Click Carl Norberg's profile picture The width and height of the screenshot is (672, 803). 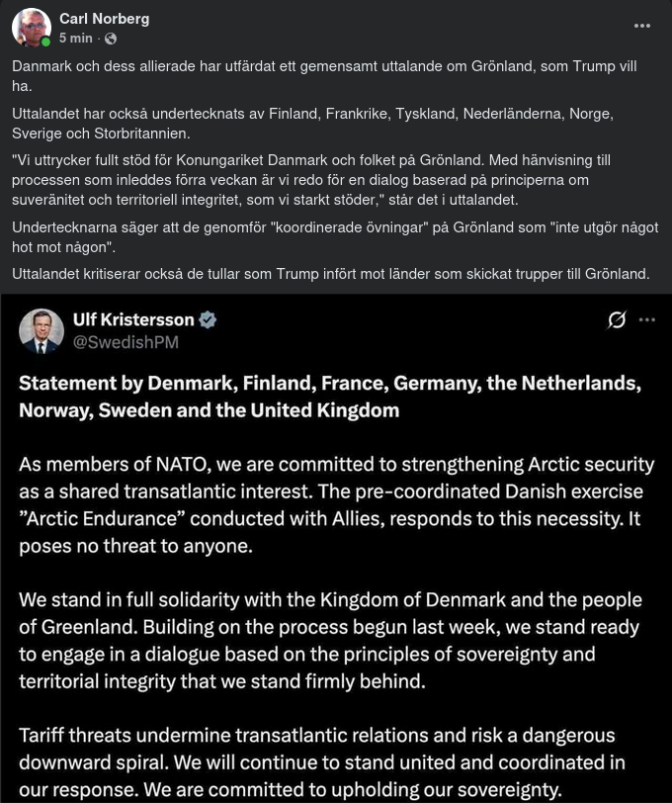pyautogui.click(x=30, y=27)
